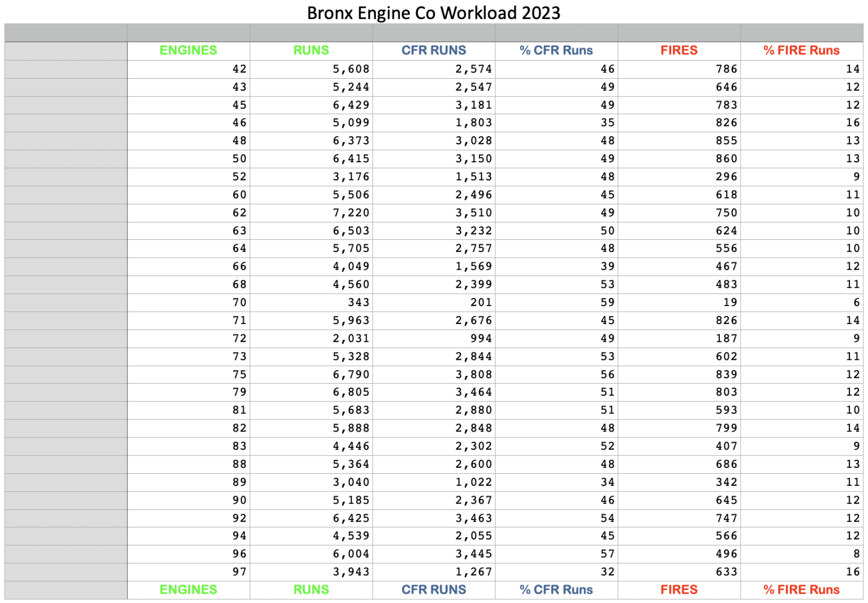Viewport: 868px width, 603px height.
Task: Select the footer row CFR RUNS label
Action: tap(433, 590)
